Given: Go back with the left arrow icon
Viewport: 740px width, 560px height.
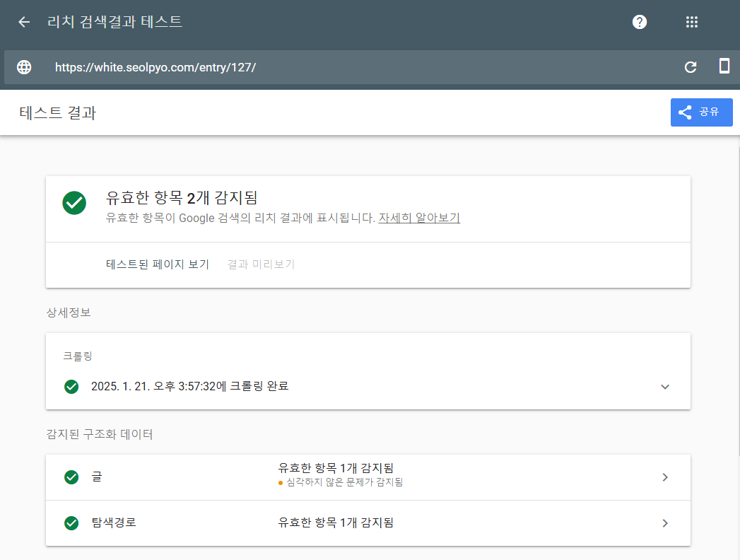Looking at the screenshot, I should [x=24, y=22].
